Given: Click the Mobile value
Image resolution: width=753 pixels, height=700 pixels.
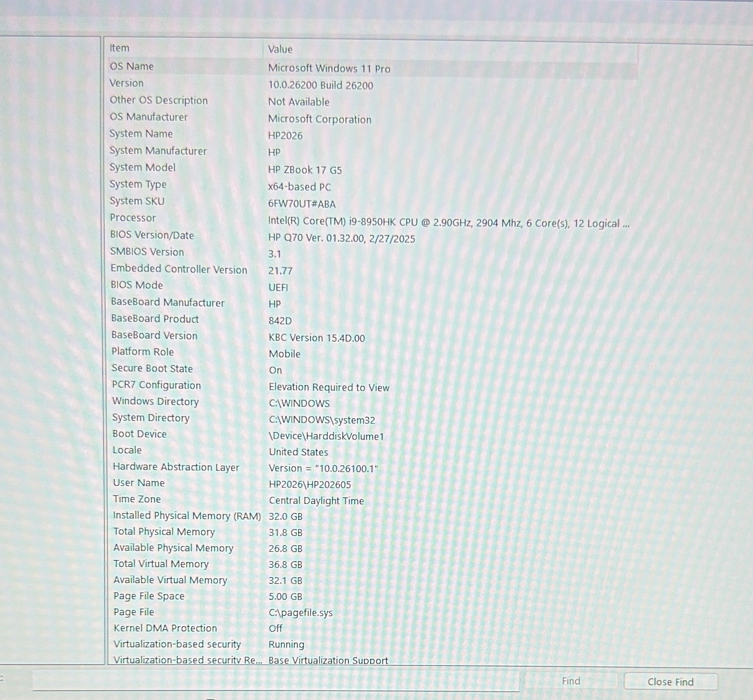Looking at the screenshot, I should coord(285,354).
